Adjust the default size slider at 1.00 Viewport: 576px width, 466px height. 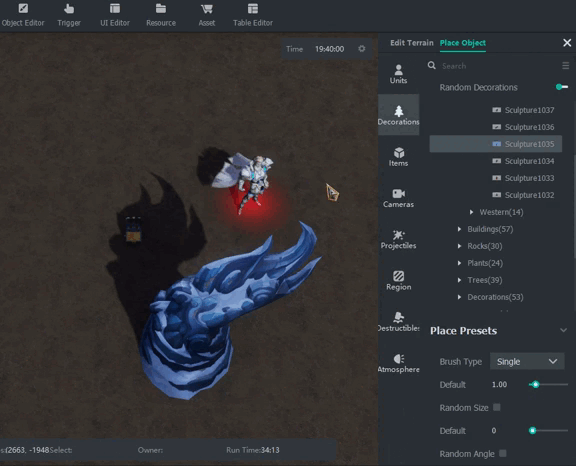[x=535, y=384]
